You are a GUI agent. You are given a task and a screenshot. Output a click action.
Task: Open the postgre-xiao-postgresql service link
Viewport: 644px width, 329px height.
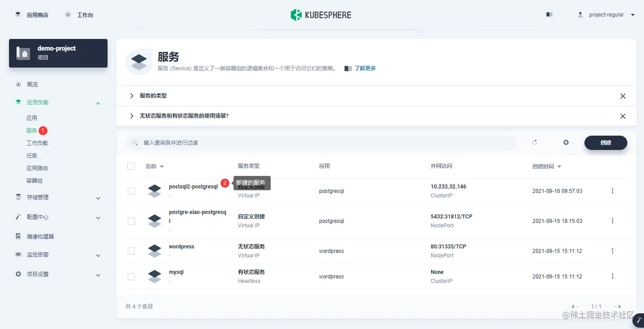click(198, 217)
